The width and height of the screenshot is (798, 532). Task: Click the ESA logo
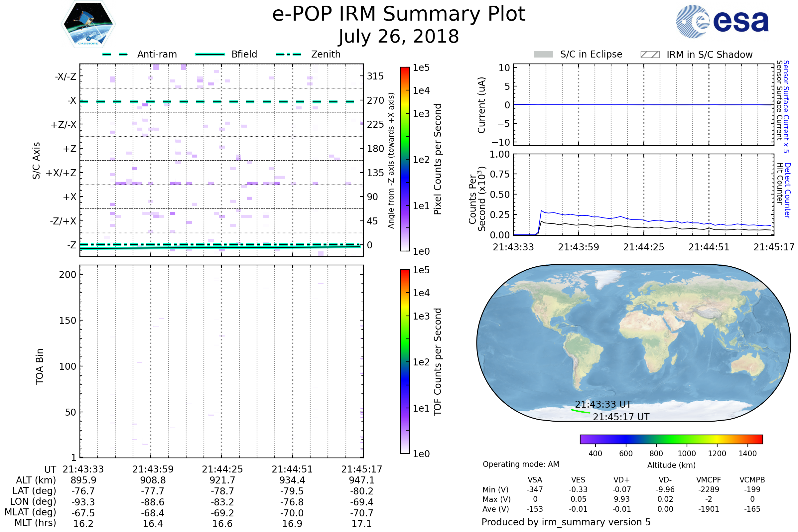(723, 22)
